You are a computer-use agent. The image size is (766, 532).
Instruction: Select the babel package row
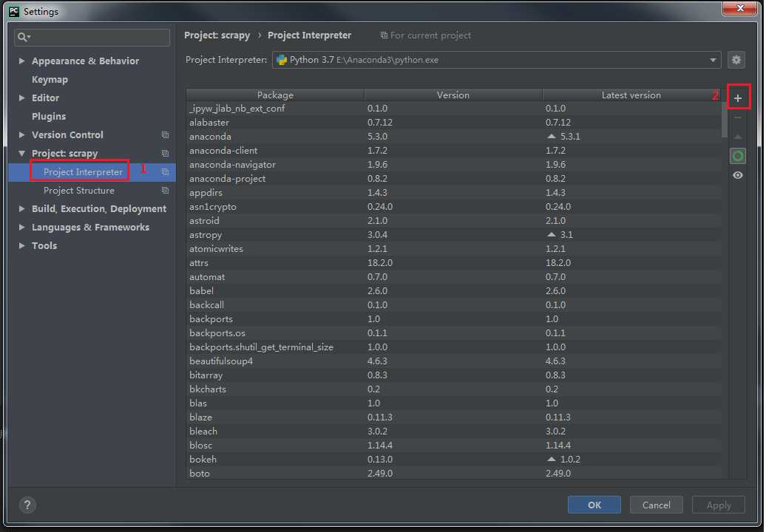[x=453, y=291]
